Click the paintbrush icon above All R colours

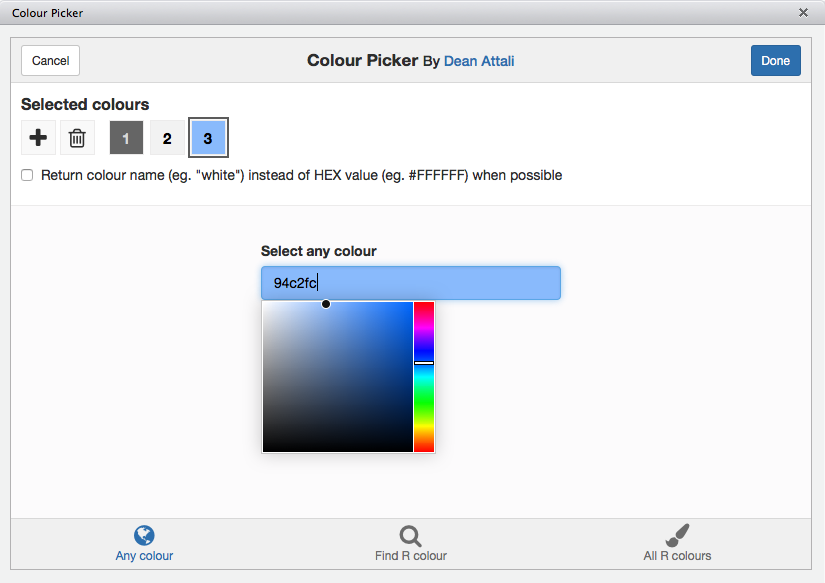tap(677, 536)
